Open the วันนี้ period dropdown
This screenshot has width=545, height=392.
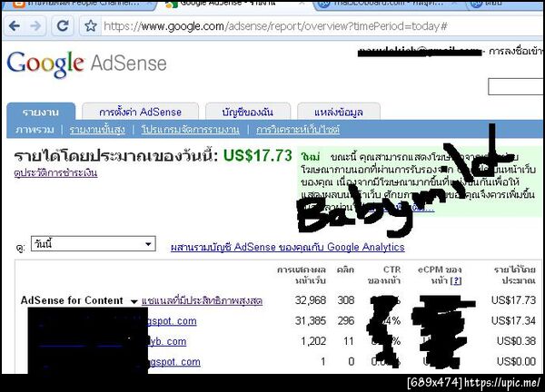click(x=94, y=244)
